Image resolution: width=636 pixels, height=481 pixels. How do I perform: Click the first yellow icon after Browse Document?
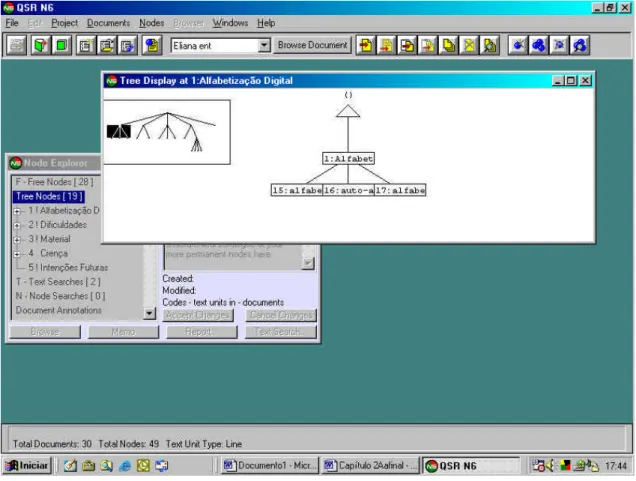(x=366, y=45)
